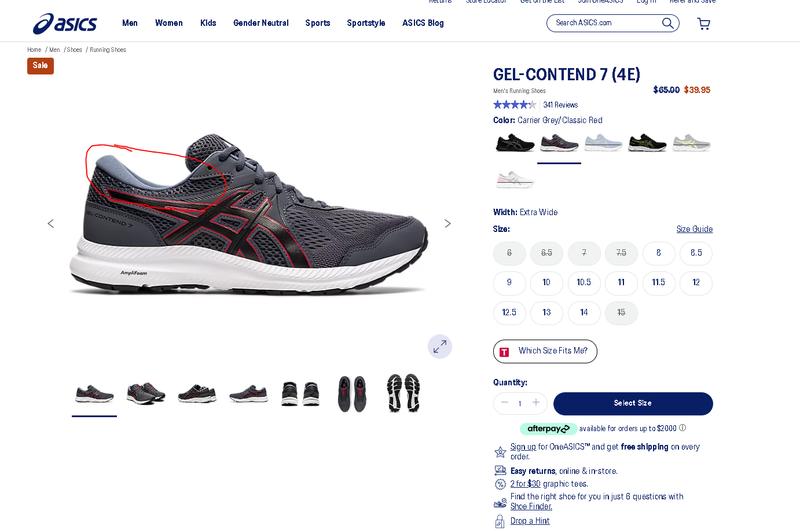
Task: Select the black shoe color swatch
Action: click(x=515, y=143)
